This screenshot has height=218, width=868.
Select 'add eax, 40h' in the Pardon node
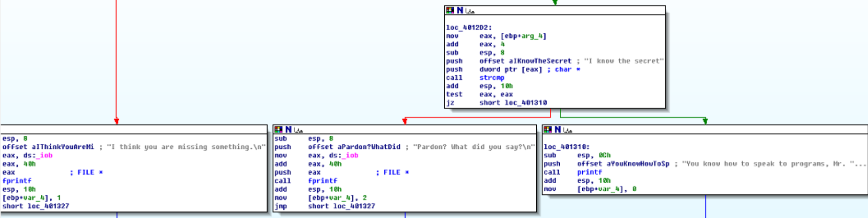pos(308,164)
